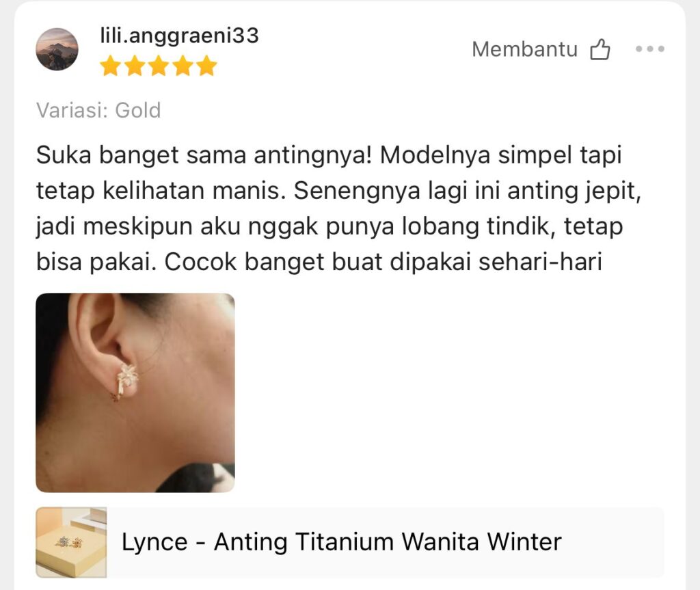This screenshot has height=590, width=700.
Task: Tap the word Gold in variation
Action: (138, 110)
